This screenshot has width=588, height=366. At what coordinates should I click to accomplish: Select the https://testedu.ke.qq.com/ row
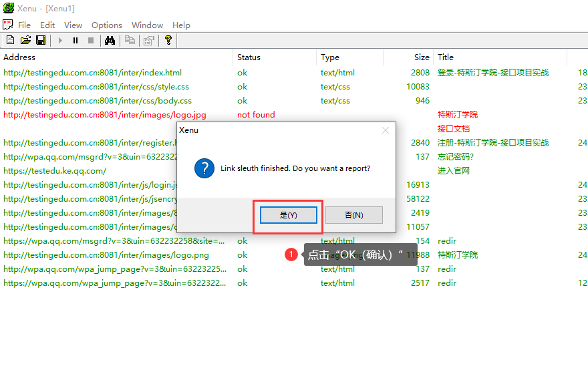point(55,170)
